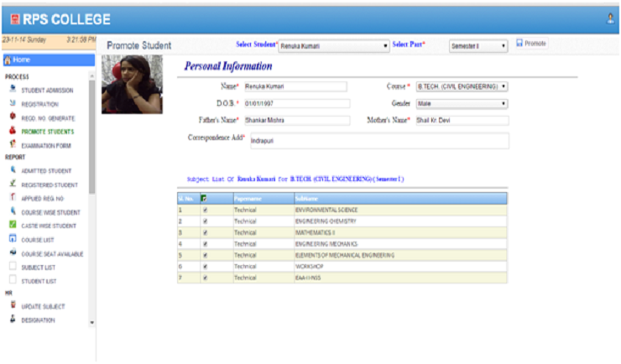The image size is (621, 364).
Task: Open the Select Part semester dropdown
Action: pos(478,45)
